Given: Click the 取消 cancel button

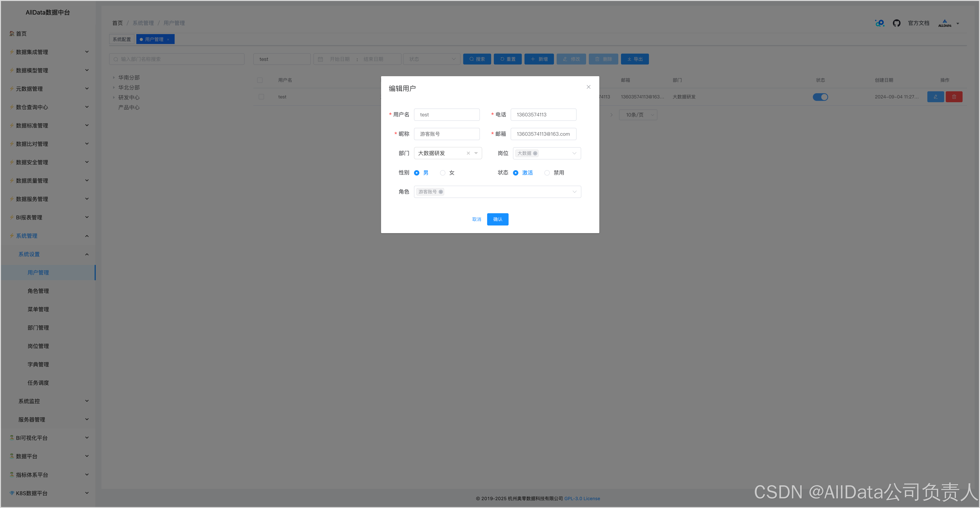Looking at the screenshot, I should pyautogui.click(x=476, y=219).
